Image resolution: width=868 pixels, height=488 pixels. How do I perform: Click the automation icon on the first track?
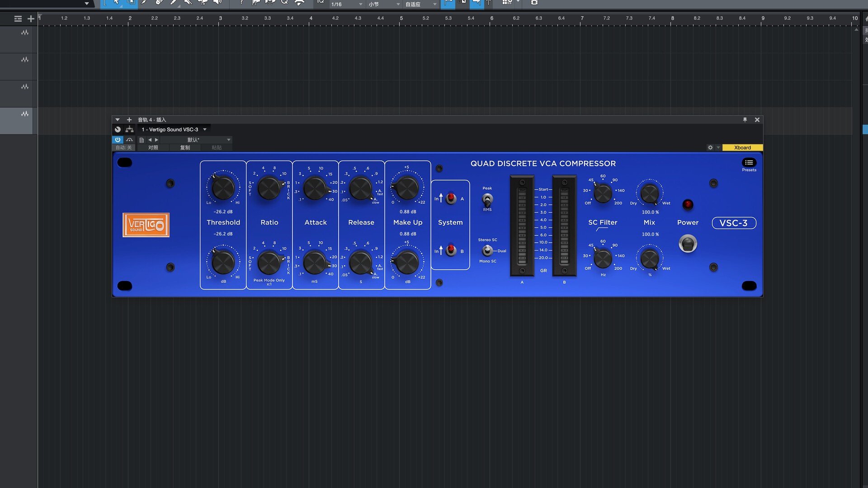pyautogui.click(x=25, y=33)
